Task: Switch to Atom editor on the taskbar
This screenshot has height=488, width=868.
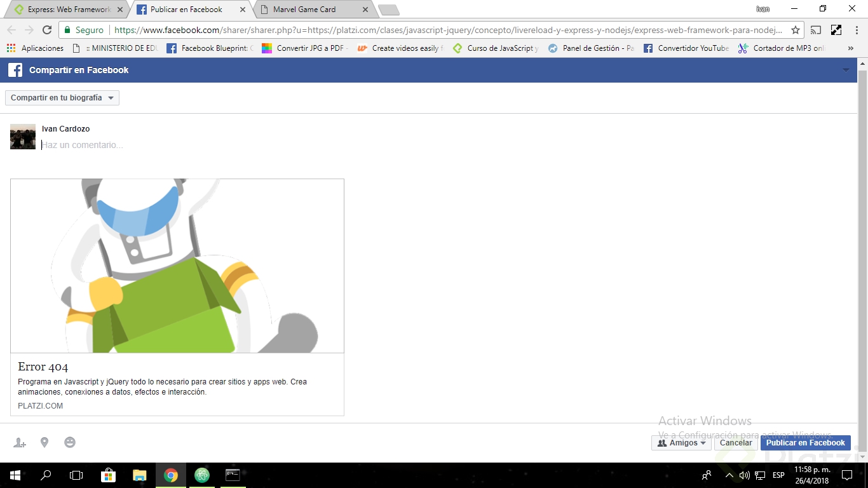Action: [x=202, y=475]
